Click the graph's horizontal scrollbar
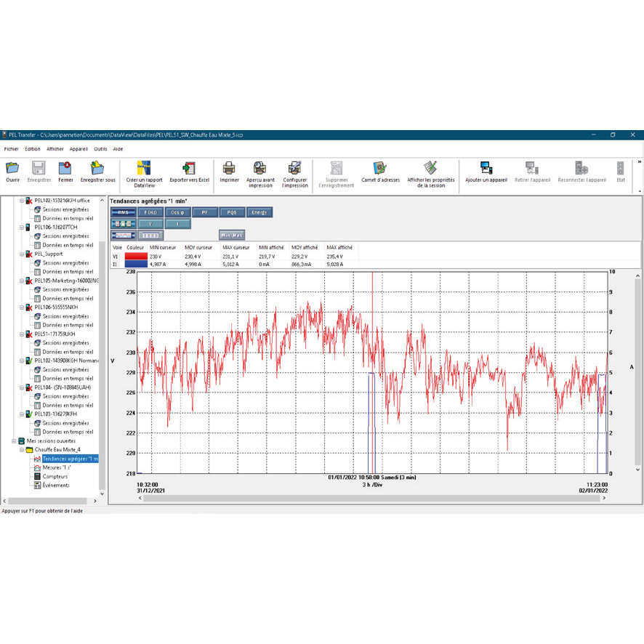 [x=363, y=499]
